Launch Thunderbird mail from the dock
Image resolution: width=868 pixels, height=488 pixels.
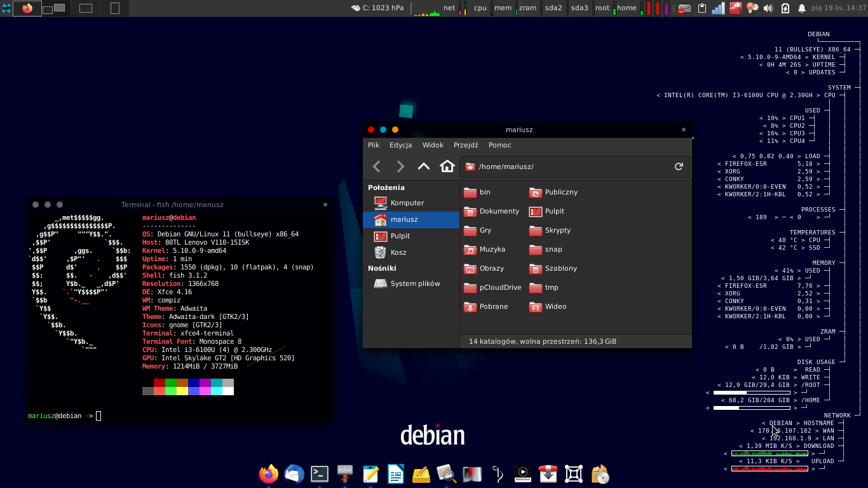294,473
